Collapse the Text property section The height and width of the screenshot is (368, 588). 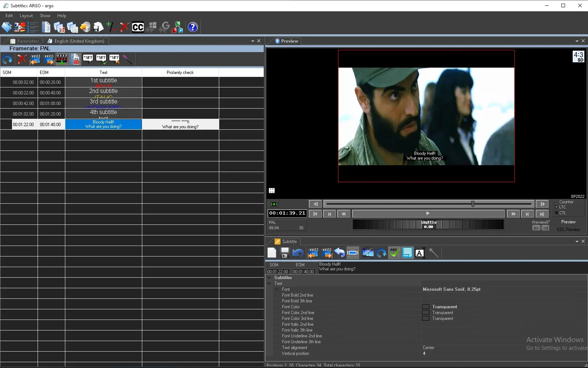pos(269,283)
